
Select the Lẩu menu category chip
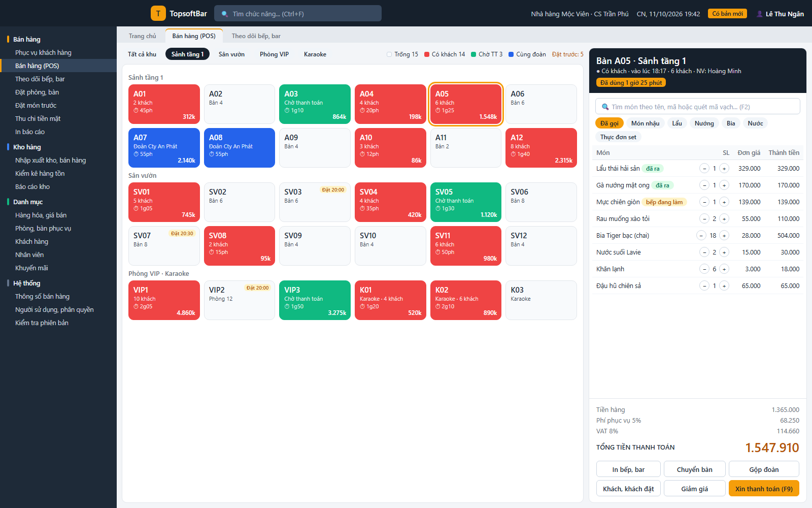[x=677, y=123]
